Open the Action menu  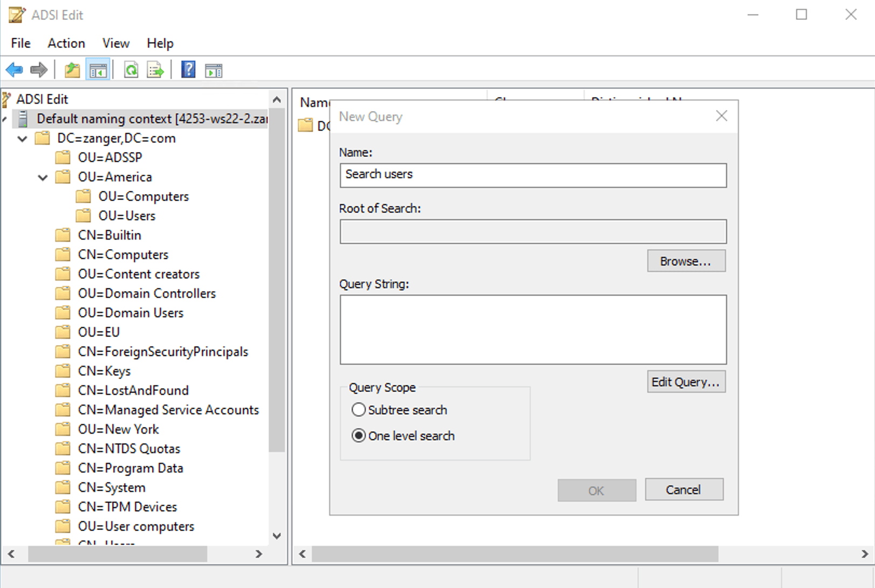[x=66, y=43]
